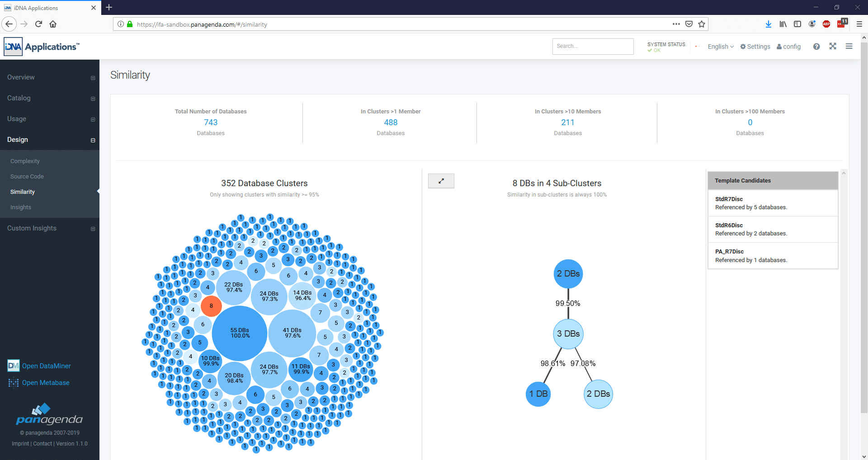The width and height of the screenshot is (868, 460).
Task: Click the fullscreen expand icon in header
Action: pos(833,46)
